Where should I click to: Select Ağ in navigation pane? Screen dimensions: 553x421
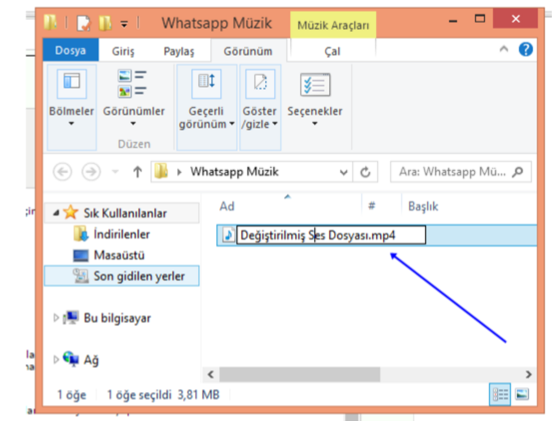coord(91,360)
